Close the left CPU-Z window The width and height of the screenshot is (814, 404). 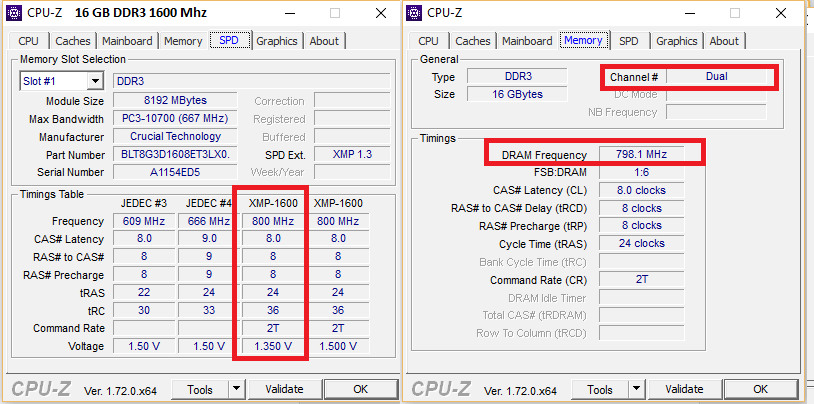click(x=381, y=14)
